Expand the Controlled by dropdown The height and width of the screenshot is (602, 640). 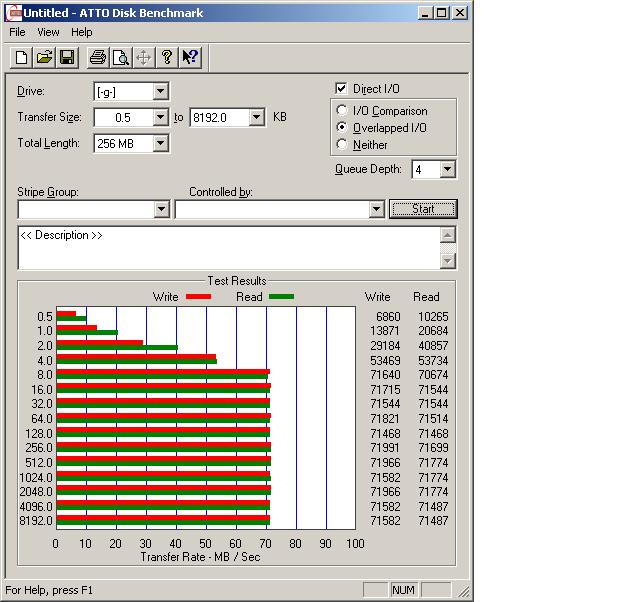(x=376, y=209)
